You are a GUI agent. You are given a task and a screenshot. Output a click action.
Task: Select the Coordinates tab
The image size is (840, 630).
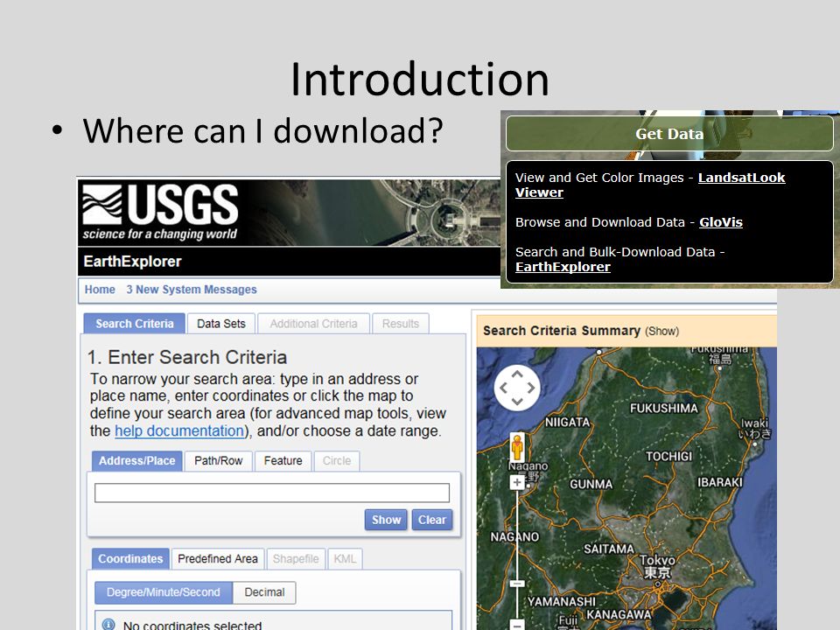(130, 559)
